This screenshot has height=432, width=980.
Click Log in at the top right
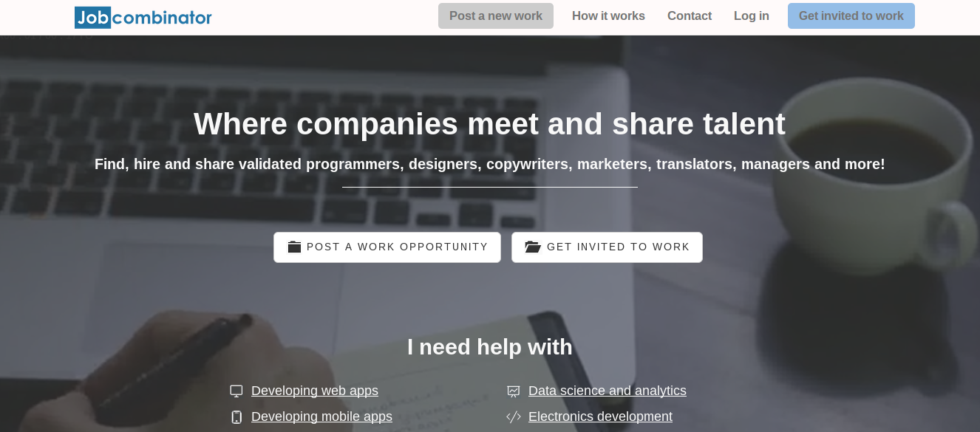point(751,16)
